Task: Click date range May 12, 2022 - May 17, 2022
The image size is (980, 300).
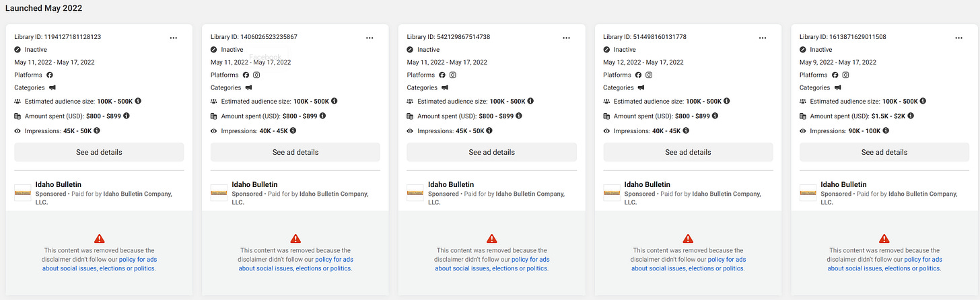Action: (643, 62)
